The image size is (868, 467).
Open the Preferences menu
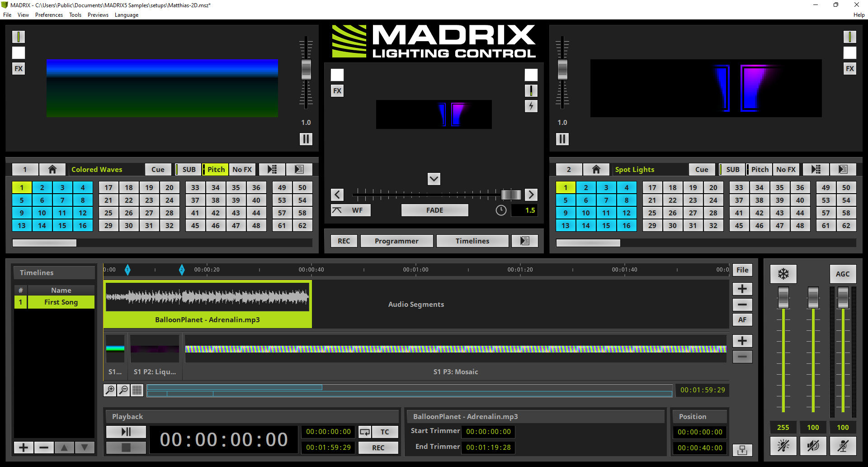click(x=49, y=15)
